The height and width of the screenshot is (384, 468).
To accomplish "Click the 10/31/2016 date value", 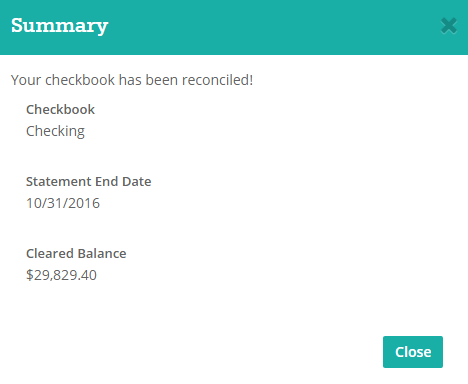I will tap(63, 203).
